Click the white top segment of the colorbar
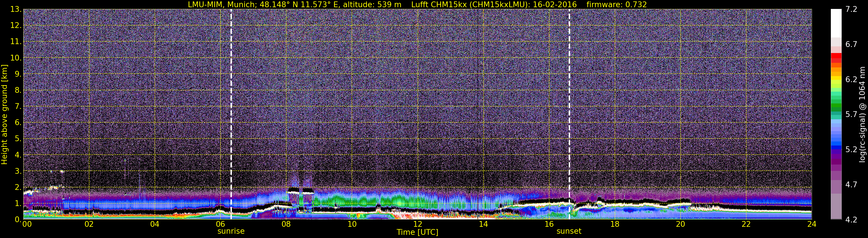The width and height of the screenshot is (868, 238). tap(836, 23)
